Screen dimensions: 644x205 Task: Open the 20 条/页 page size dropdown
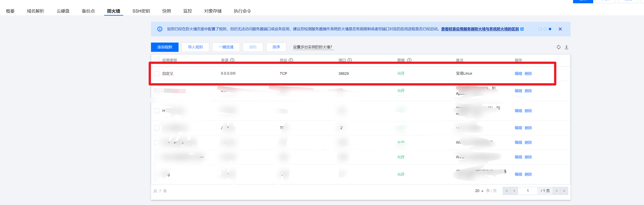(x=479, y=191)
